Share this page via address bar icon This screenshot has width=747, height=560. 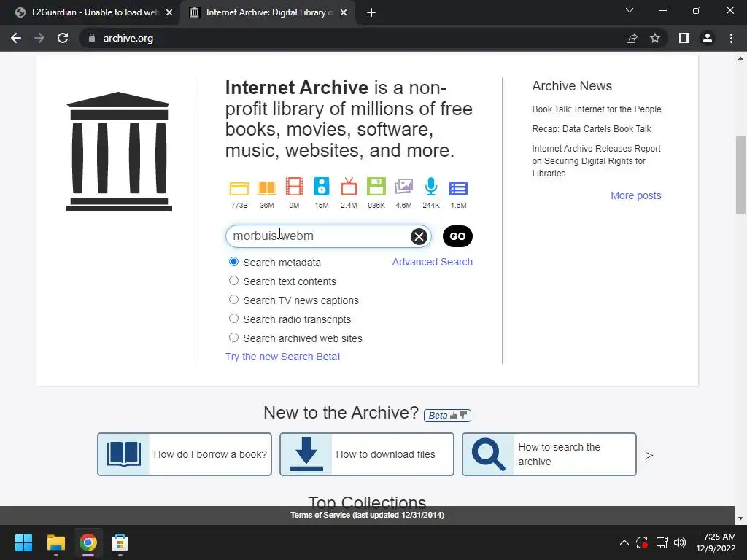632,38
